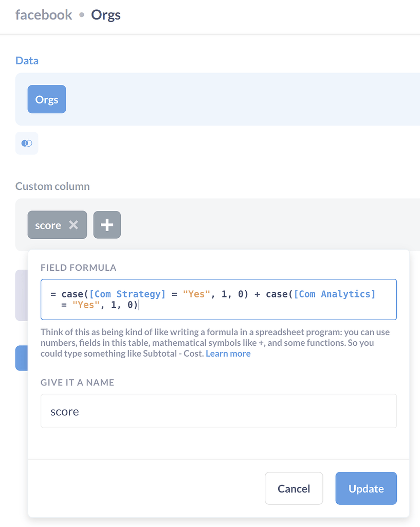Screen dimensions: 420x527
Task: Click the Give It a Name label
Action: pos(77,382)
